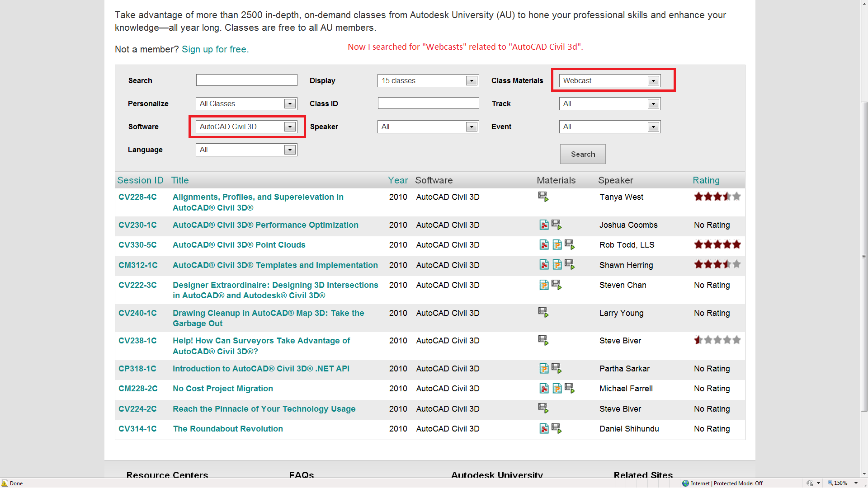Open Introduction to .NET API class link

tap(261, 369)
